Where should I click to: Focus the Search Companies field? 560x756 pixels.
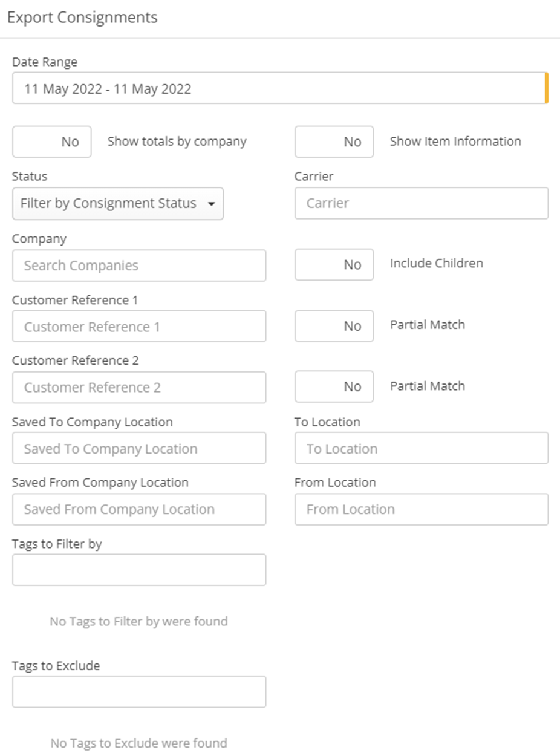pos(139,266)
